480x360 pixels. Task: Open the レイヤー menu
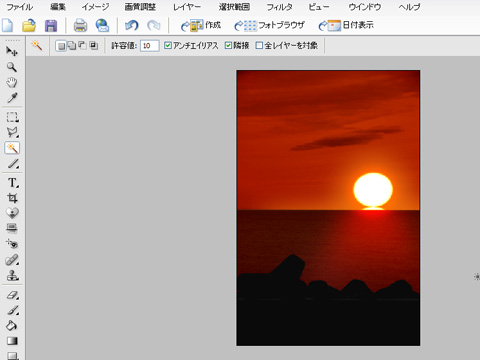(187, 7)
